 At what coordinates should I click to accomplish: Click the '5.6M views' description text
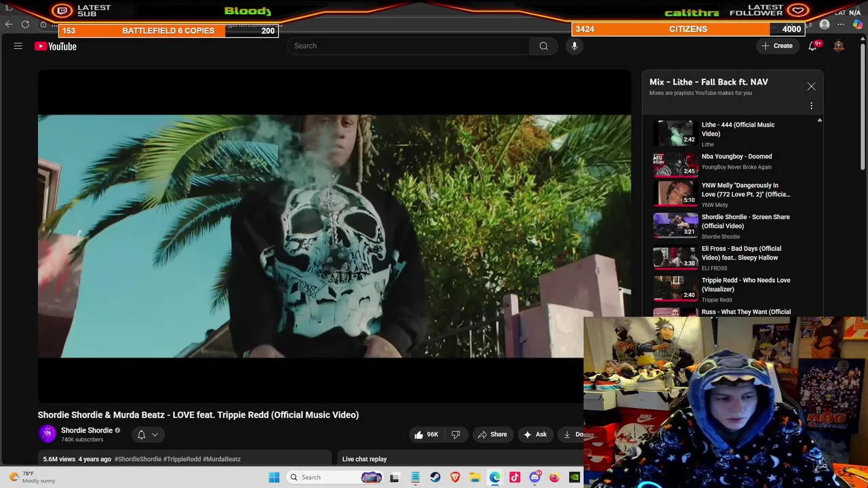[59, 459]
